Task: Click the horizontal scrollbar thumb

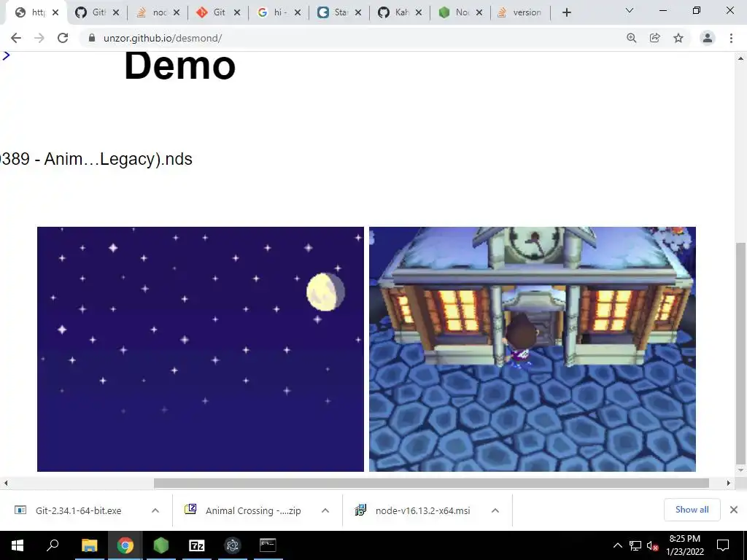Action: (x=431, y=483)
